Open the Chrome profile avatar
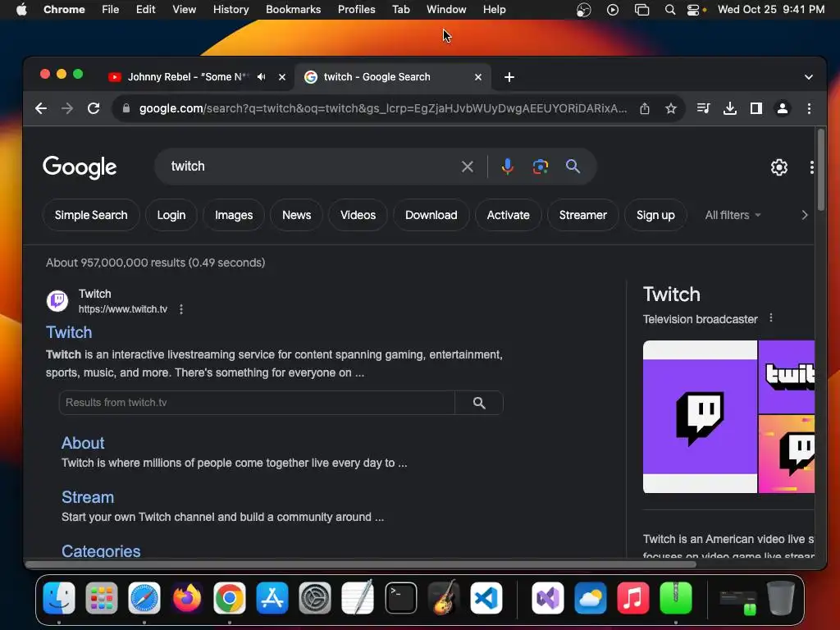Image resolution: width=840 pixels, height=630 pixels. click(782, 109)
